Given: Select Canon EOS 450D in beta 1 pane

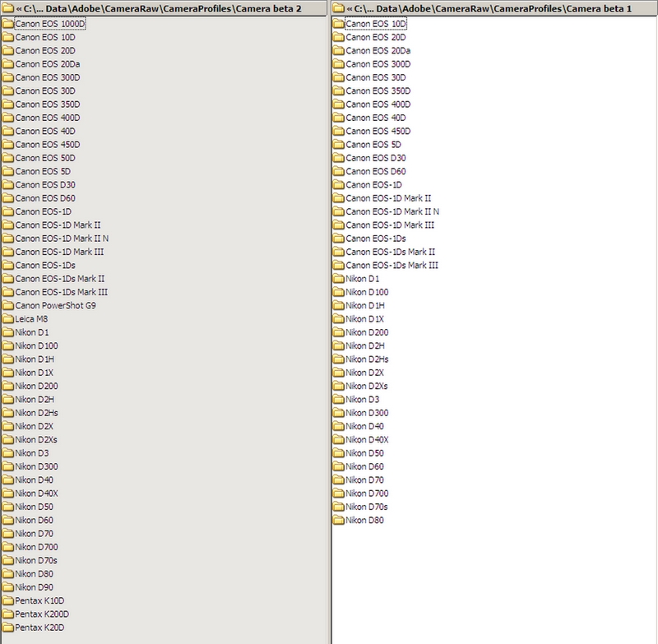Looking at the screenshot, I should coord(378,132).
